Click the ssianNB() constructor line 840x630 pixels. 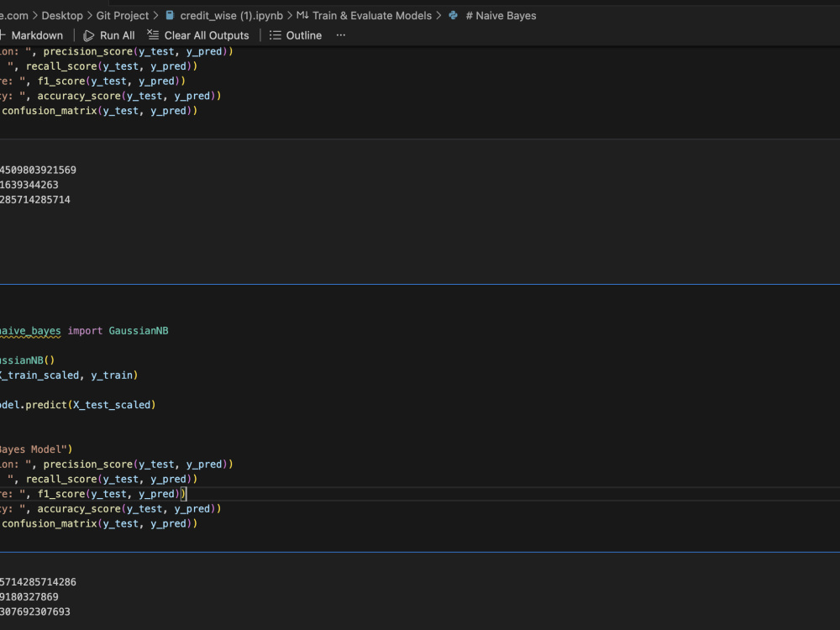pos(28,360)
